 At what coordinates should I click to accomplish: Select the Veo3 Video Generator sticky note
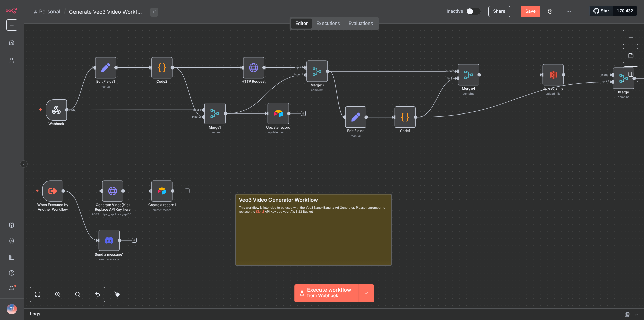click(313, 235)
